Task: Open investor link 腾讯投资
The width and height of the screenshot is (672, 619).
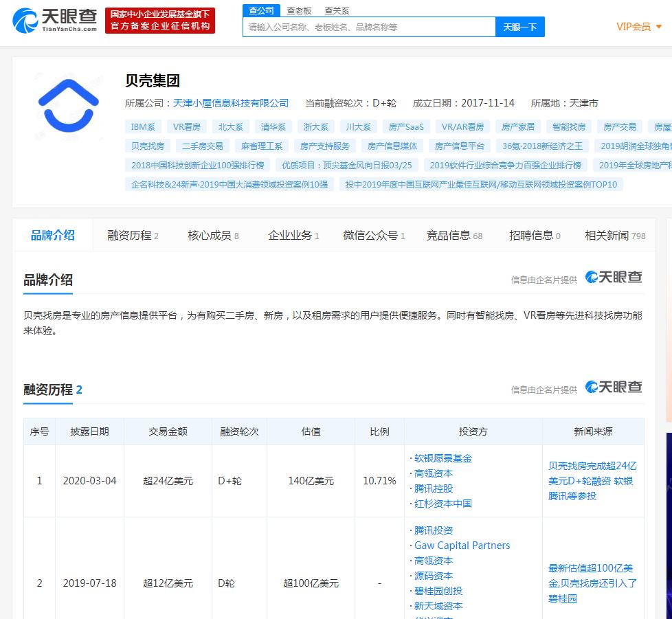Action: tap(434, 530)
